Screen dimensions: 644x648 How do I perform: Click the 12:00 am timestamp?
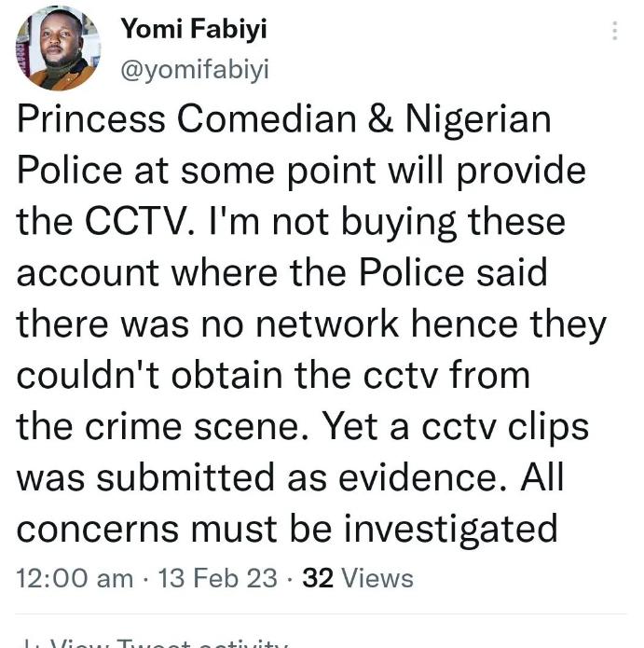tap(75, 578)
